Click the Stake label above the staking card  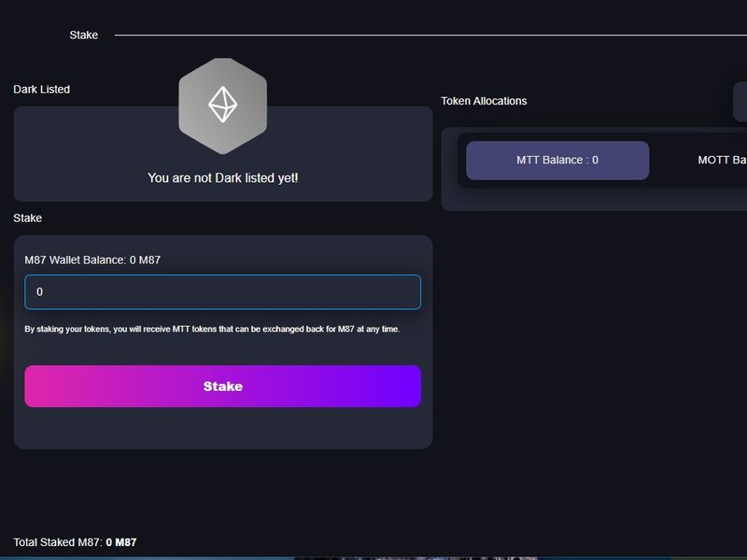tap(27, 218)
